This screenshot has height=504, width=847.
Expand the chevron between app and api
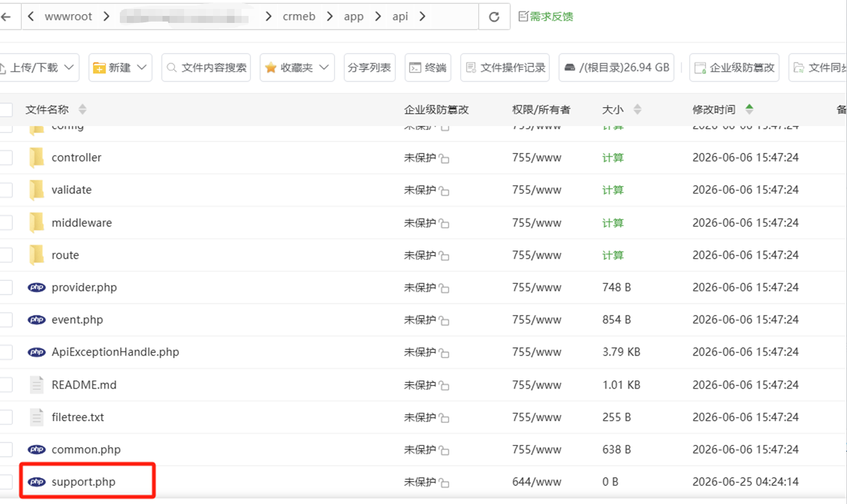click(379, 17)
